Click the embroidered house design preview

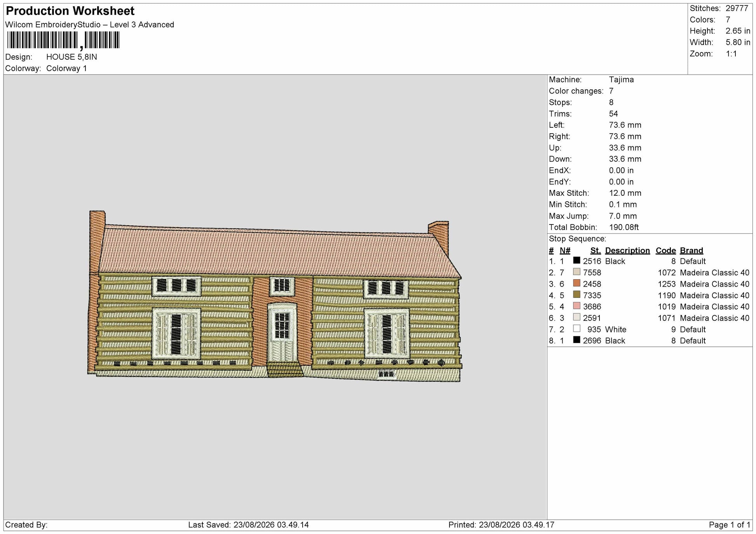click(275, 296)
